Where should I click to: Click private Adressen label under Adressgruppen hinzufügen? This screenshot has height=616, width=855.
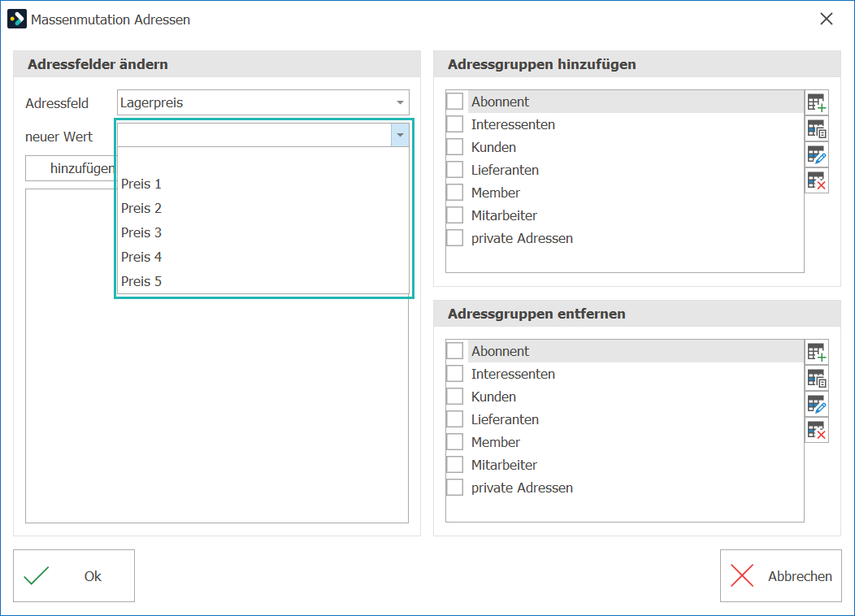pyautogui.click(x=522, y=238)
